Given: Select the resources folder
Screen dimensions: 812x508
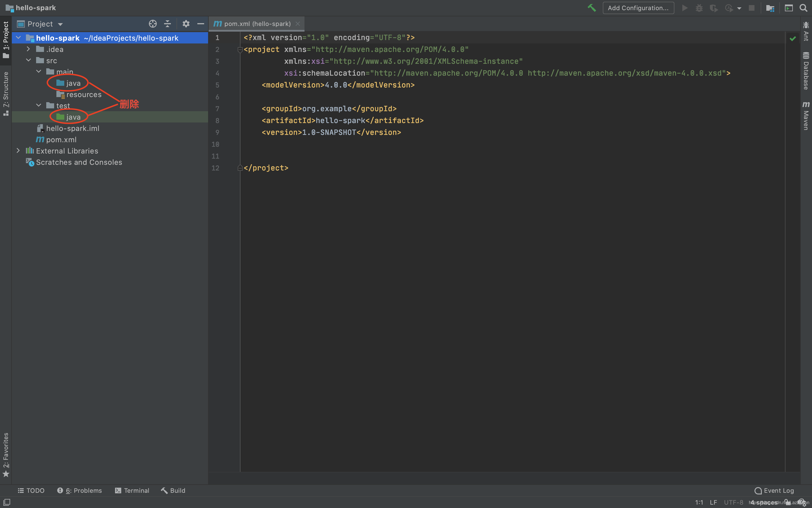Looking at the screenshot, I should point(79,95).
